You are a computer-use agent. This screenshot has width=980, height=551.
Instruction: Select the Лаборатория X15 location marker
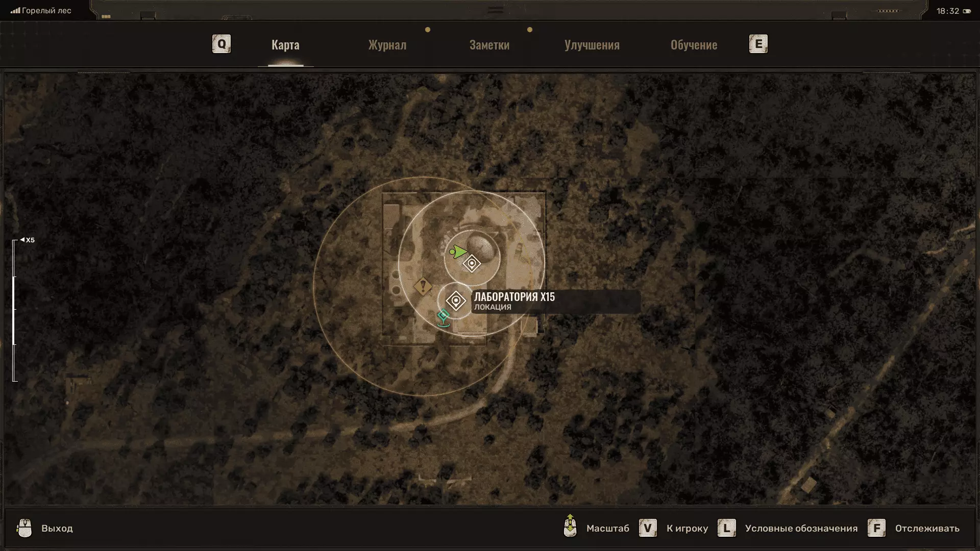(456, 300)
